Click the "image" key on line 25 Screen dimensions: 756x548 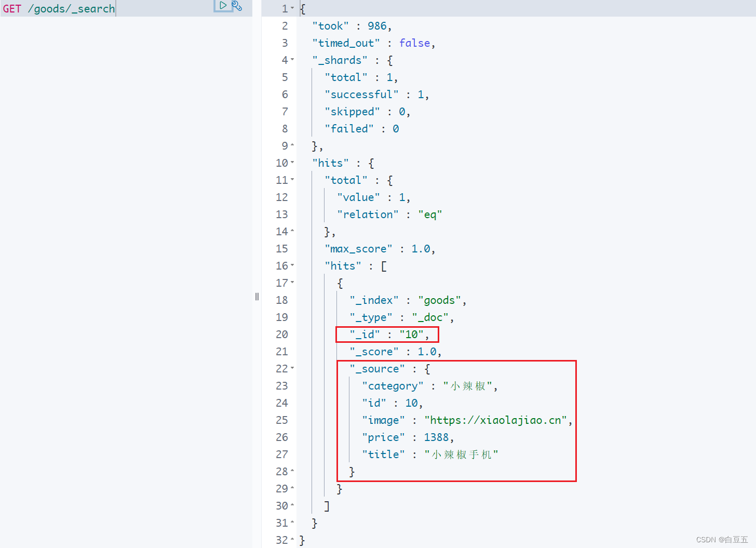(x=383, y=420)
